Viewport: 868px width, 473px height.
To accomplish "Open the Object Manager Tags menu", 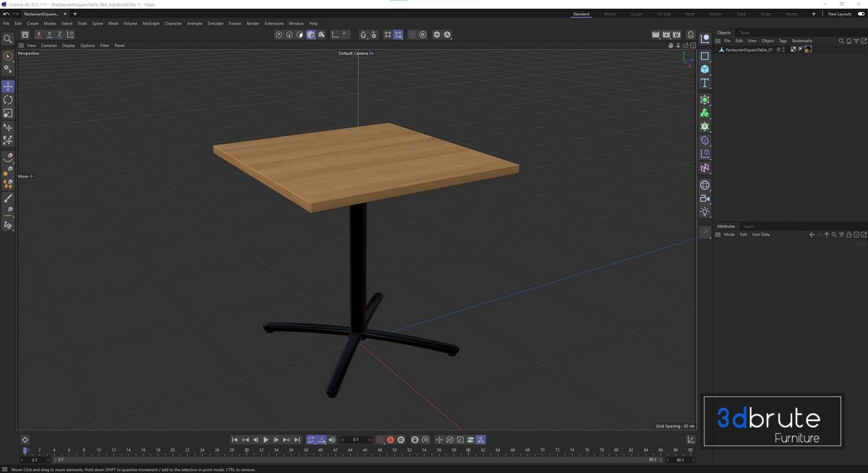I will [x=783, y=41].
